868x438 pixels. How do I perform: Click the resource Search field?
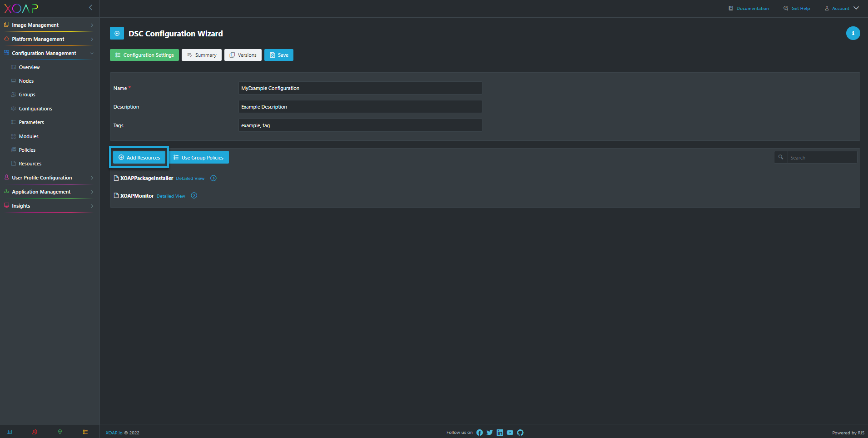pyautogui.click(x=822, y=157)
